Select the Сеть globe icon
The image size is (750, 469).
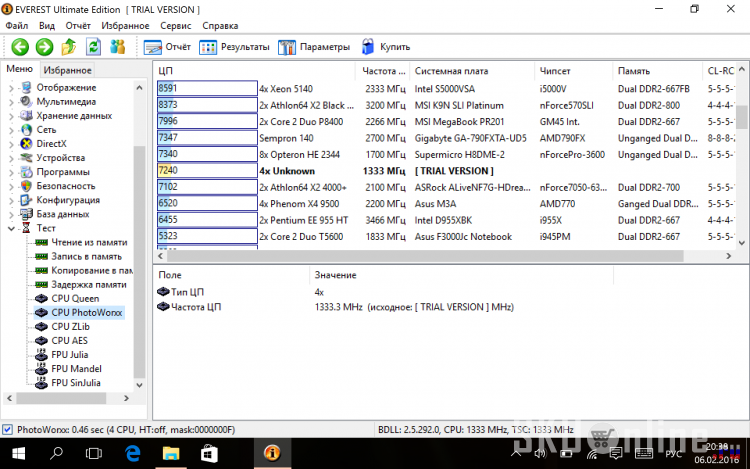[x=26, y=130]
